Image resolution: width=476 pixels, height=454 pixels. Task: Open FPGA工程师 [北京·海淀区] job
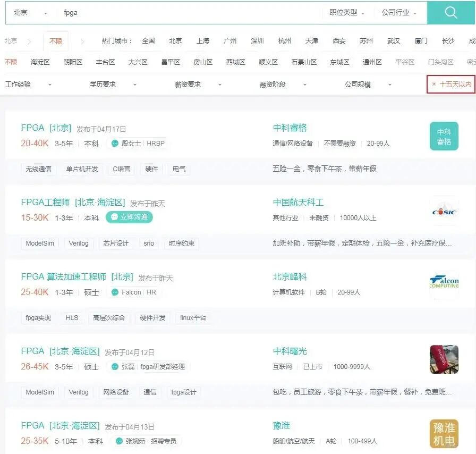[73, 203]
